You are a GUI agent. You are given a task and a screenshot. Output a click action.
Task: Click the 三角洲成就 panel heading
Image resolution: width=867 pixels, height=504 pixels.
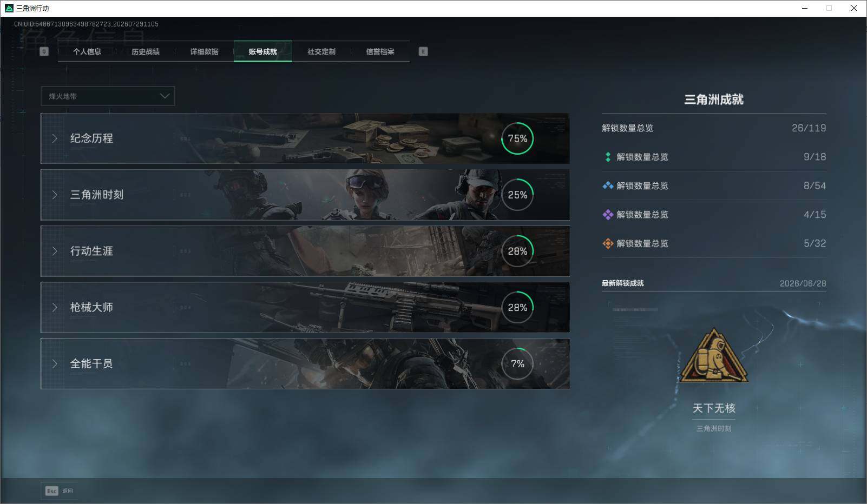click(714, 100)
